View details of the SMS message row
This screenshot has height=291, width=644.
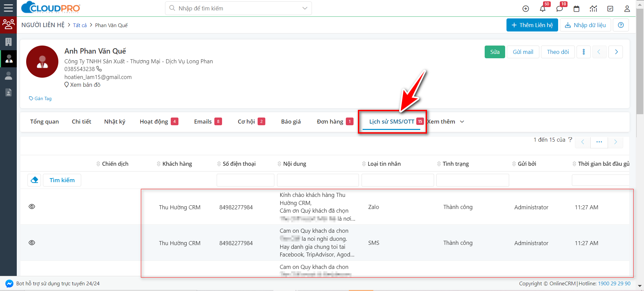tap(32, 243)
